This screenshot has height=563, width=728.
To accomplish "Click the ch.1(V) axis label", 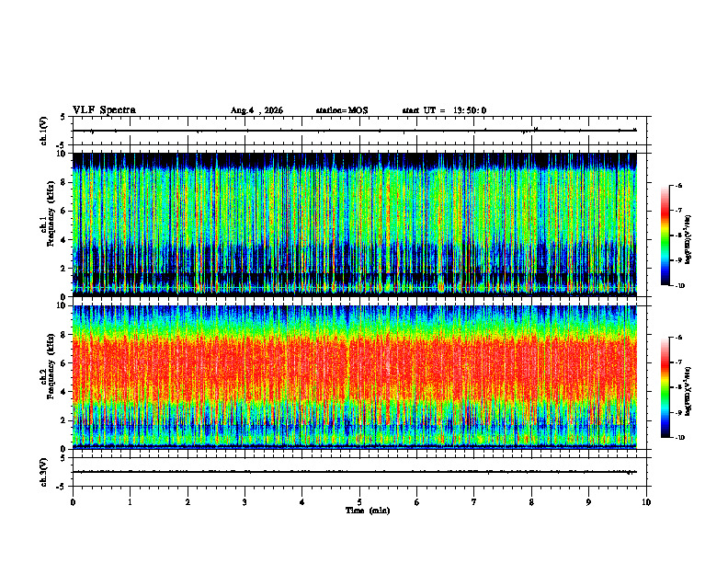I will 44,131.
